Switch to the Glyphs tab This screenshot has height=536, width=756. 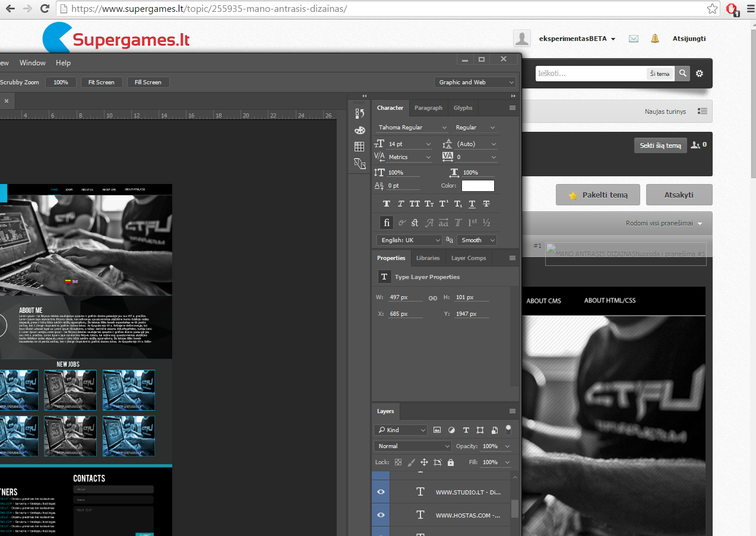point(463,108)
